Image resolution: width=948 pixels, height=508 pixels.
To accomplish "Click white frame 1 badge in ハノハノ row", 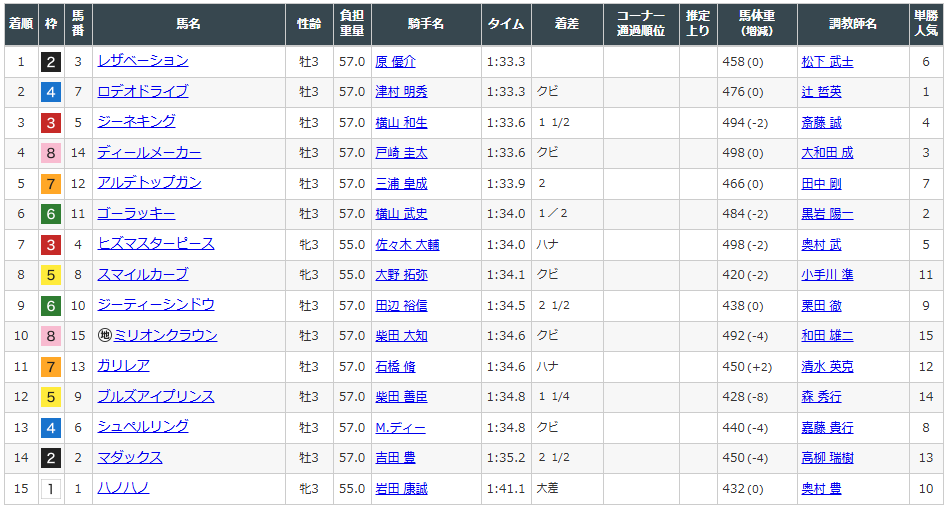I will [50, 488].
